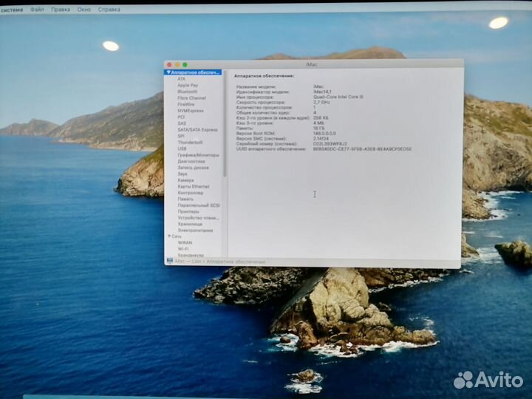The width and height of the screenshot is (532, 399).
Task: Collapse the Сеть section in the sidebar
Action: tap(169, 236)
